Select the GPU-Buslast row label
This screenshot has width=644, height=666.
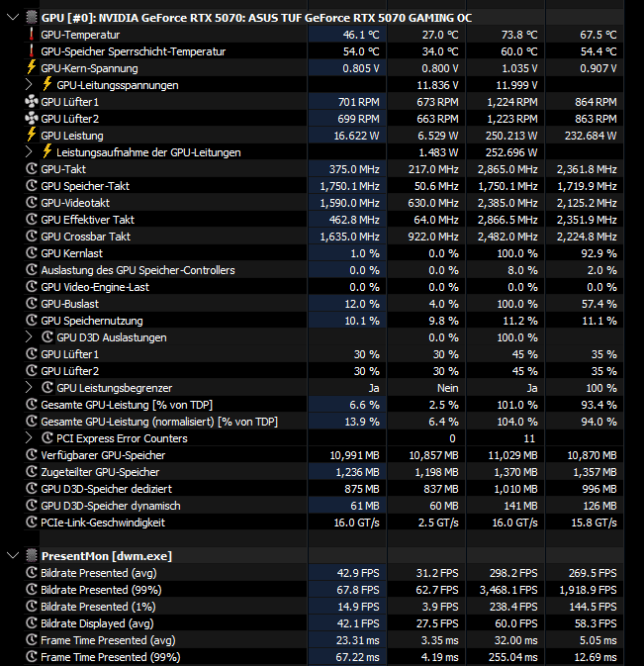pyautogui.click(x=69, y=304)
